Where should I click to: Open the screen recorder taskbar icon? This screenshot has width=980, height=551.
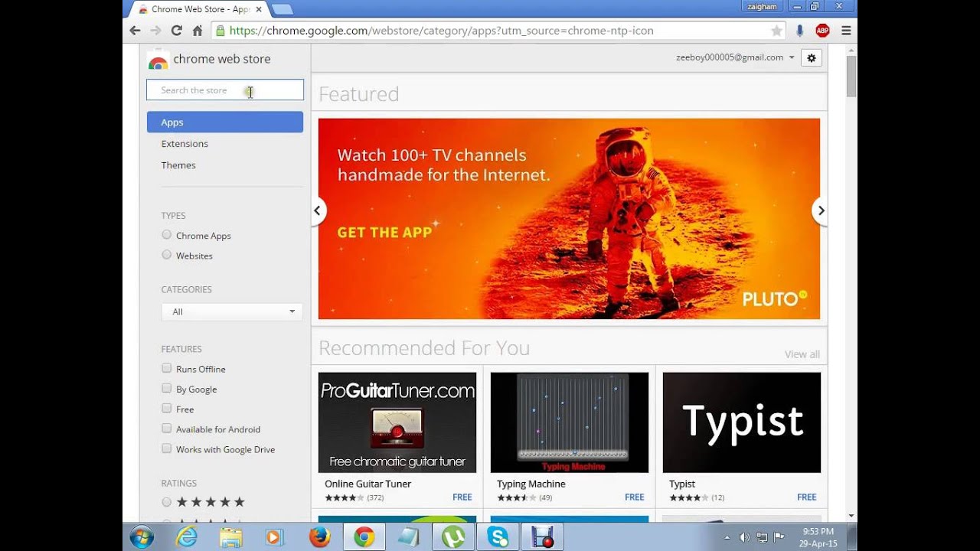(x=542, y=537)
